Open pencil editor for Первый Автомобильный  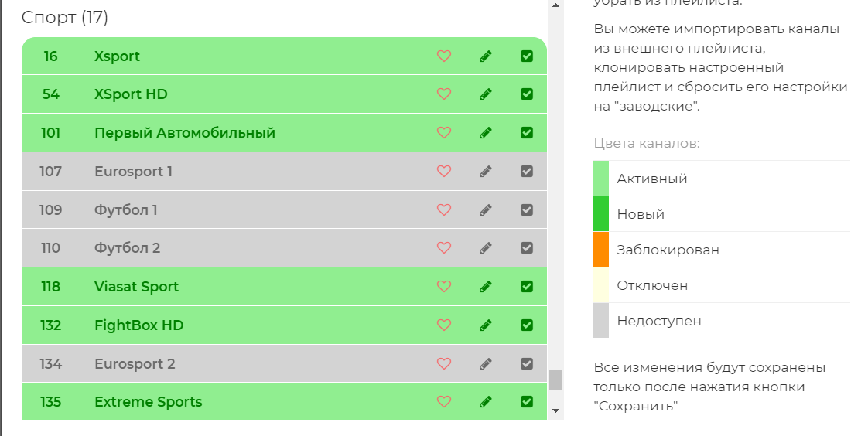pyautogui.click(x=486, y=133)
